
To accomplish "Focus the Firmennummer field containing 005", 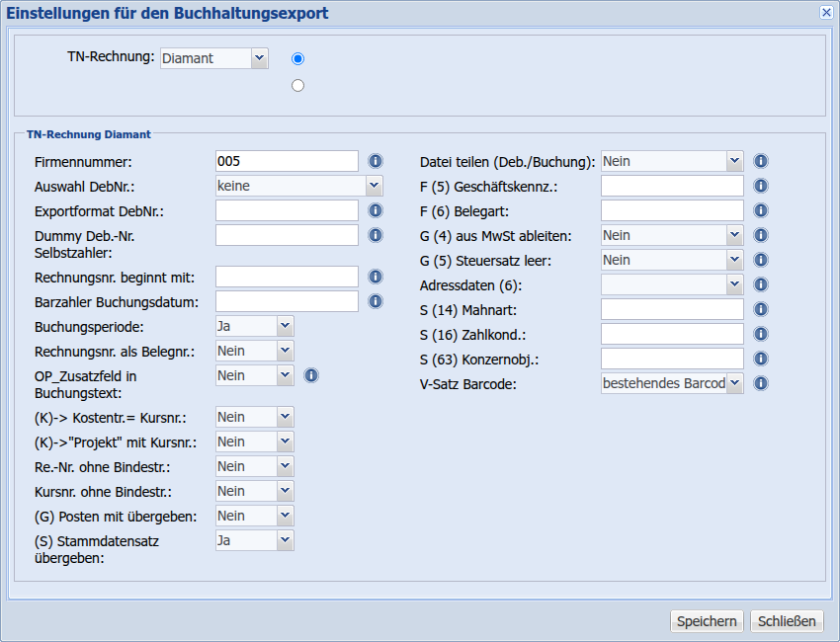I will point(288,161).
